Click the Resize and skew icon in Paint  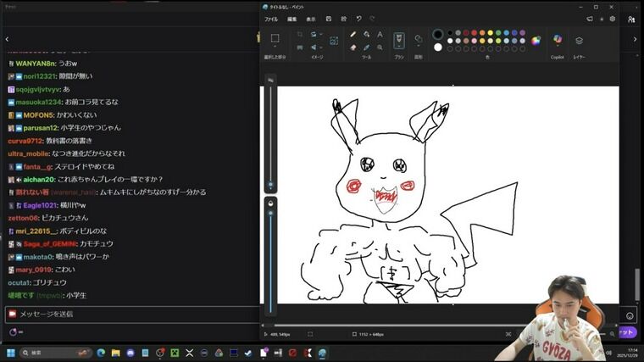pos(300,47)
